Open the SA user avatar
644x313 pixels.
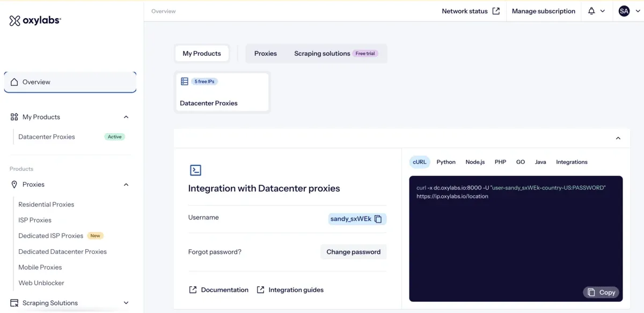pyautogui.click(x=624, y=11)
